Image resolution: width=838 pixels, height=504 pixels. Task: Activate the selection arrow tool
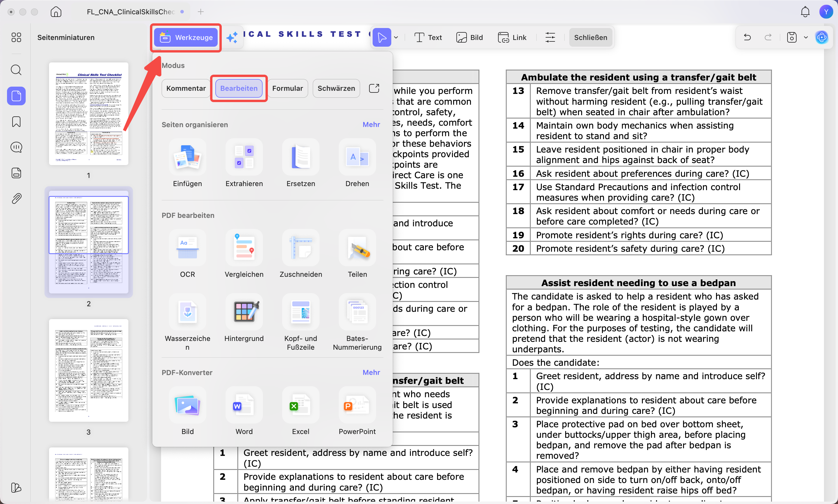[x=381, y=37]
